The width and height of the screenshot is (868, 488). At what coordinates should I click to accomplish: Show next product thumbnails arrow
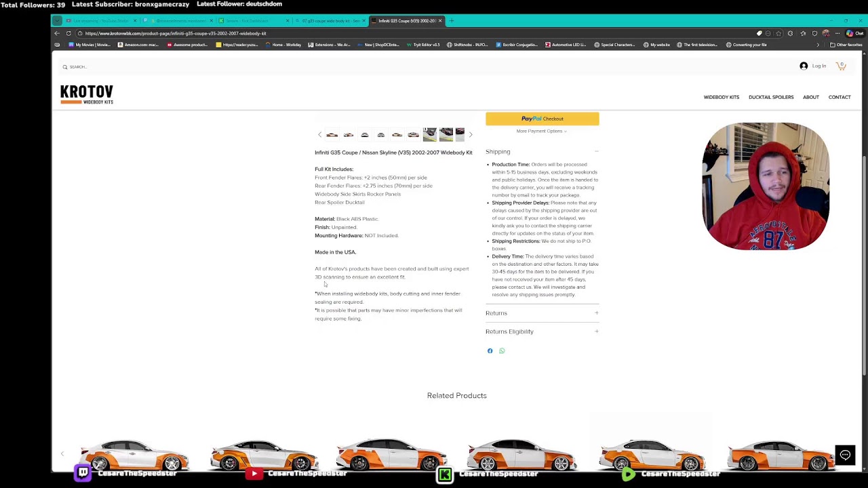pyautogui.click(x=471, y=135)
